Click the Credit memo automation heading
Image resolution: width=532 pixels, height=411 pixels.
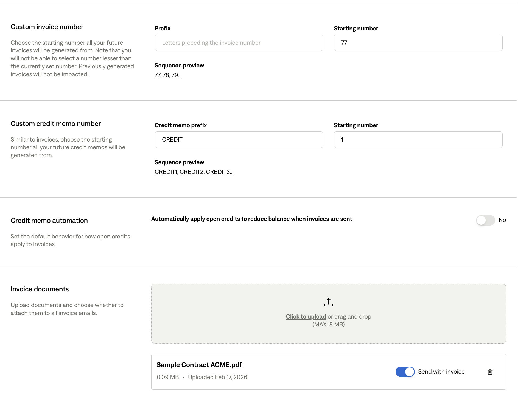click(x=49, y=221)
